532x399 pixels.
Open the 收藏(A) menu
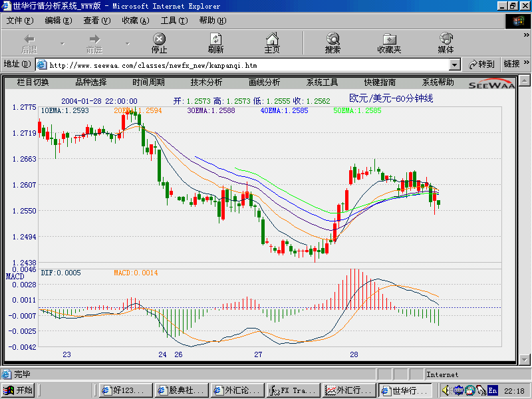(x=136, y=21)
